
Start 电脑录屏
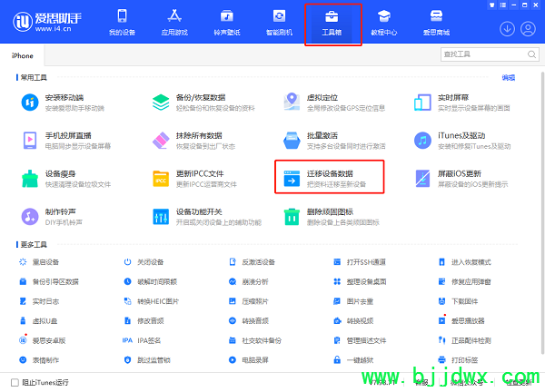tap(249, 360)
